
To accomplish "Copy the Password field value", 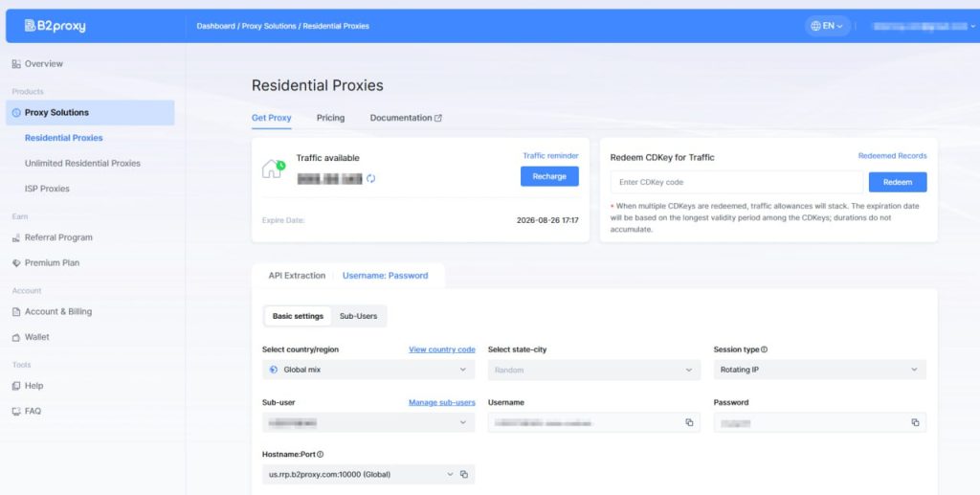I will (915, 422).
